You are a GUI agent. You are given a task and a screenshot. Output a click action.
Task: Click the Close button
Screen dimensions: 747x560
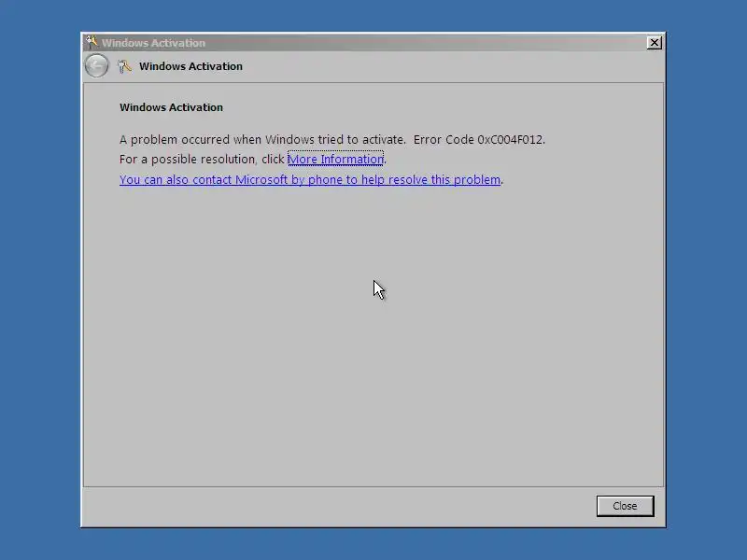point(625,506)
